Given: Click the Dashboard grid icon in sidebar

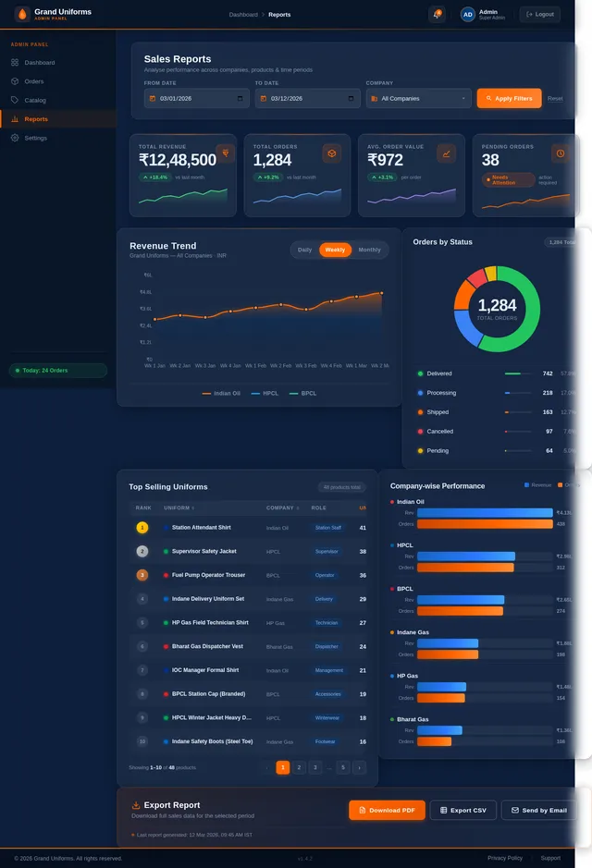Looking at the screenshot, I should coord(15,63).
